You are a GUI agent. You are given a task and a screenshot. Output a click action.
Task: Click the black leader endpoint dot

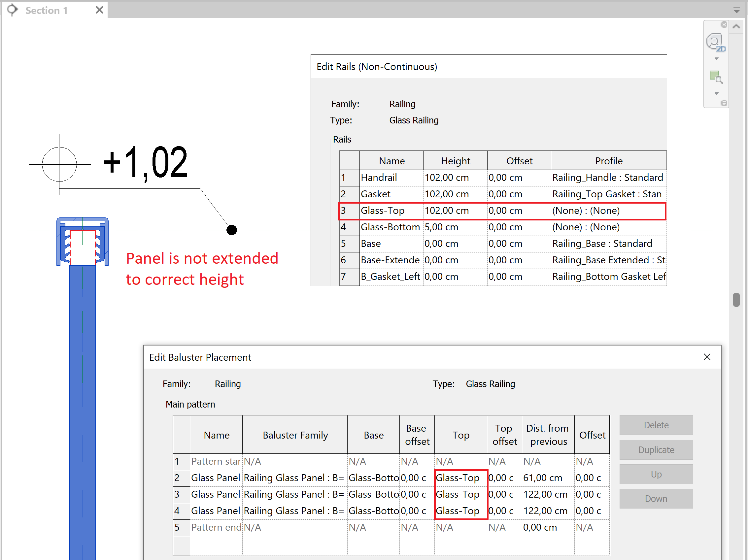pyautogui.click(x=232, y=230)
